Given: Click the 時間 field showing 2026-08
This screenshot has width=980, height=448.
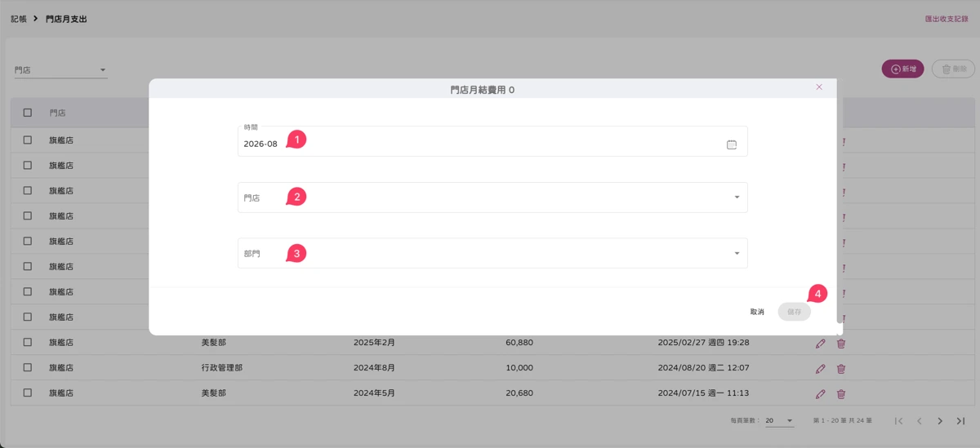Looking at the screenshot, I should tap(492, 141).
